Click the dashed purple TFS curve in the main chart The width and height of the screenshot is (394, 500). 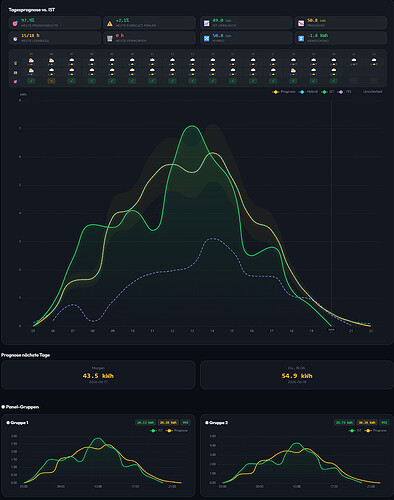click(x=212, y=238)
